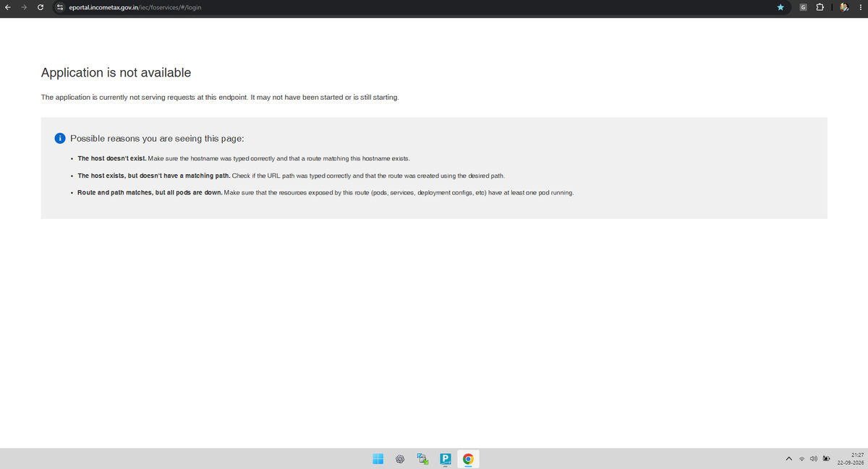Open site information icon in address bar
The image size is (868, 469).
(x=60, y=7)
